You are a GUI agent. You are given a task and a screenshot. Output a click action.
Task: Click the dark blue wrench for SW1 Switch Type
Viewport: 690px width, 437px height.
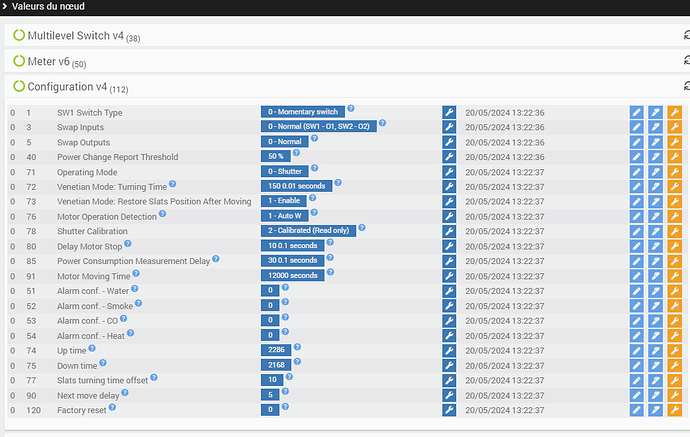click(x=449, y=112)
